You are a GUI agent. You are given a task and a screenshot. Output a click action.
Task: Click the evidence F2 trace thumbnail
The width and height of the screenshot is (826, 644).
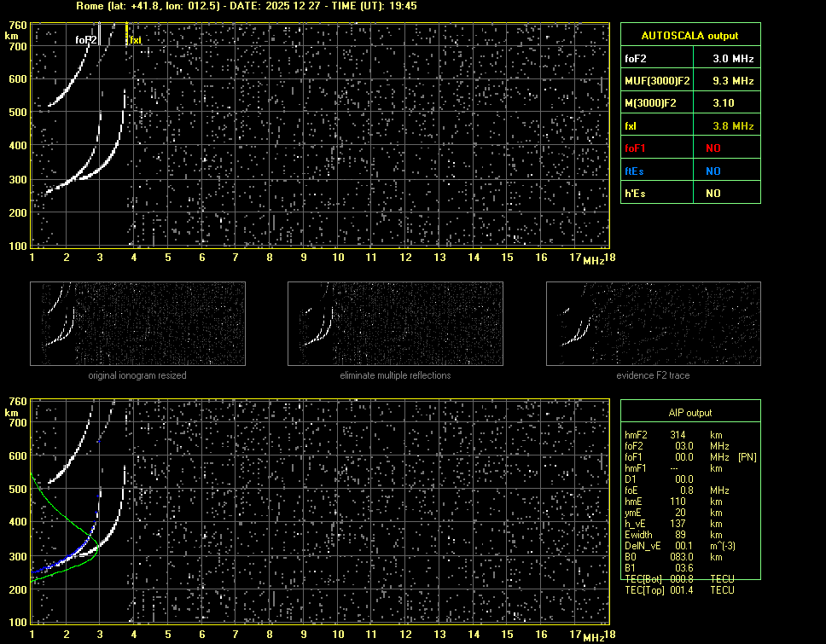(x=653, y=324)
